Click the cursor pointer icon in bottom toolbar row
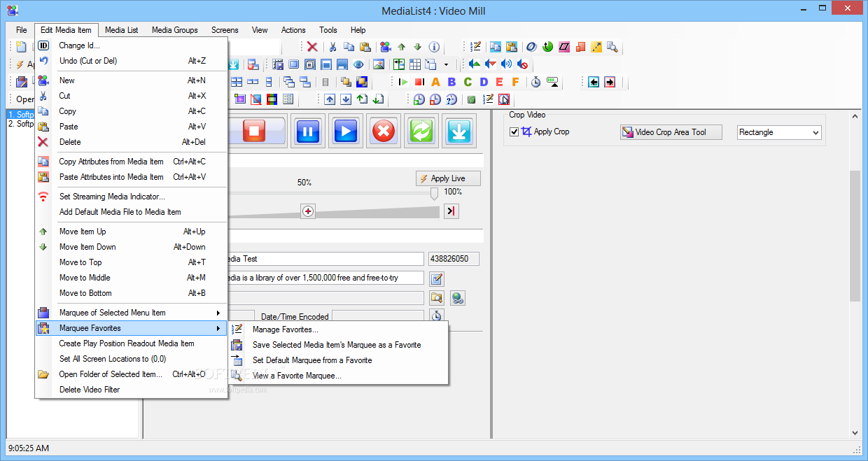 [503, 99]
